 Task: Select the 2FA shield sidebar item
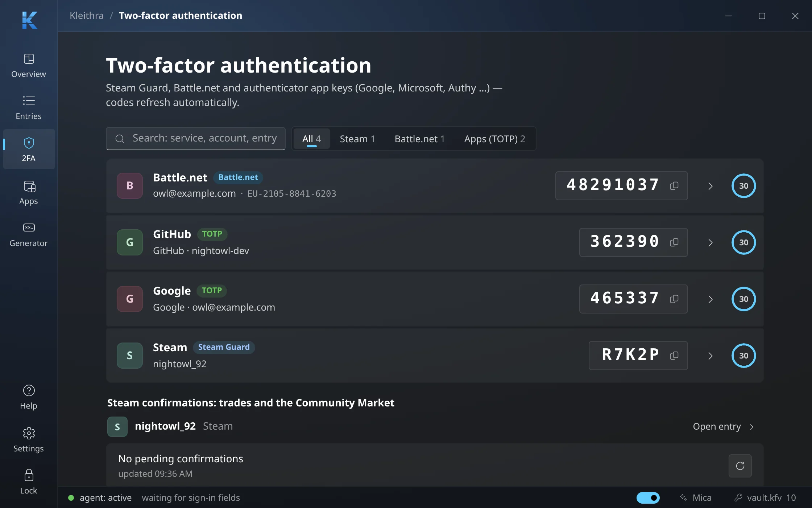click(x=29, y=149)
